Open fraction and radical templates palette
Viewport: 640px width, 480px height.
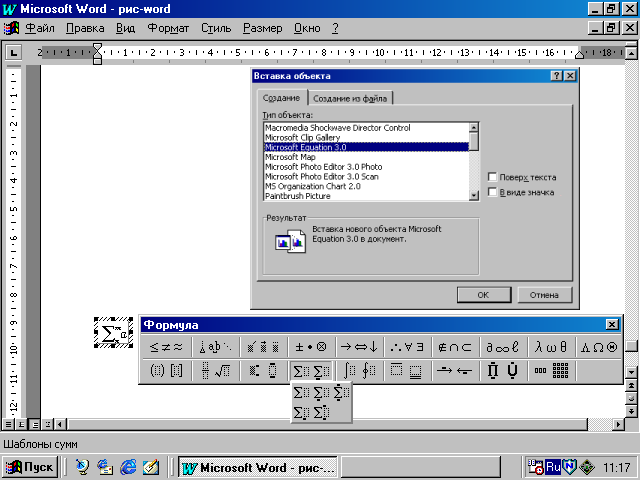click(215, 371)
